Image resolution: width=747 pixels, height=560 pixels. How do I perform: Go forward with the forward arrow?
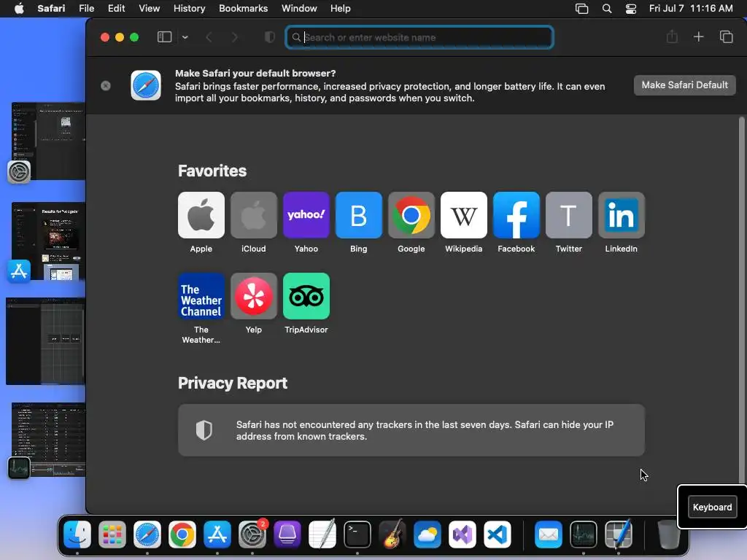pyautogui.click(x=234, y=37)
